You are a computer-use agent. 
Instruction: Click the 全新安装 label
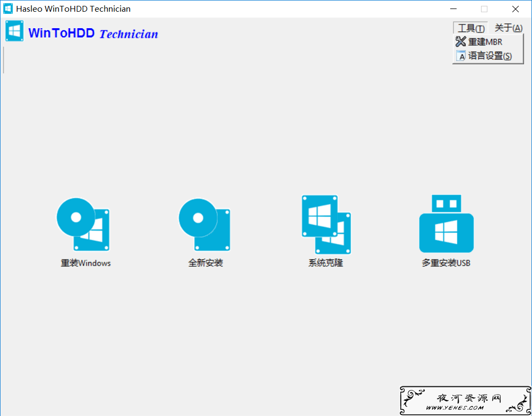click(205, 263)
